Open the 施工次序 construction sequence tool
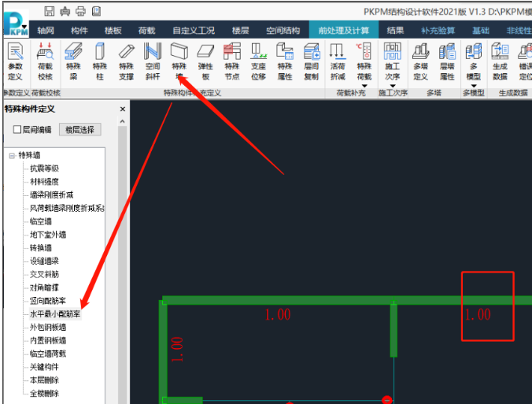Viewport: 532px width, 404px height. coord(393,61)
